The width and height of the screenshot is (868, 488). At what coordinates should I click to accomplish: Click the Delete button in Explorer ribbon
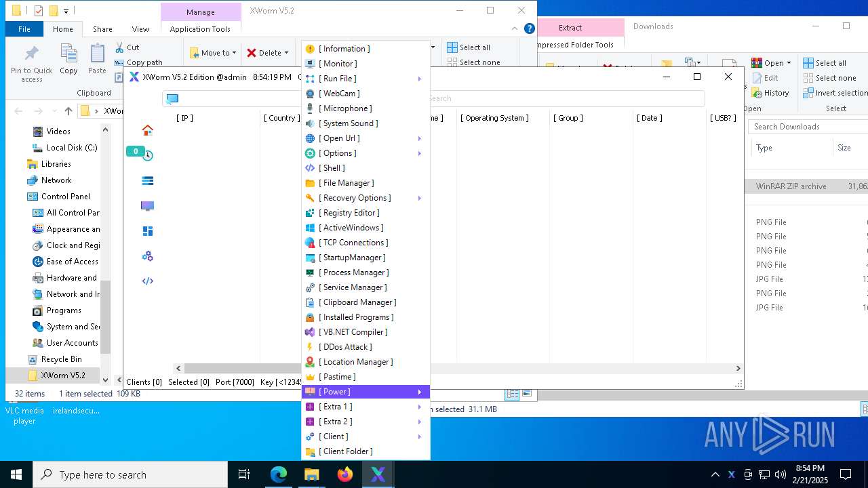pos(267,53)
